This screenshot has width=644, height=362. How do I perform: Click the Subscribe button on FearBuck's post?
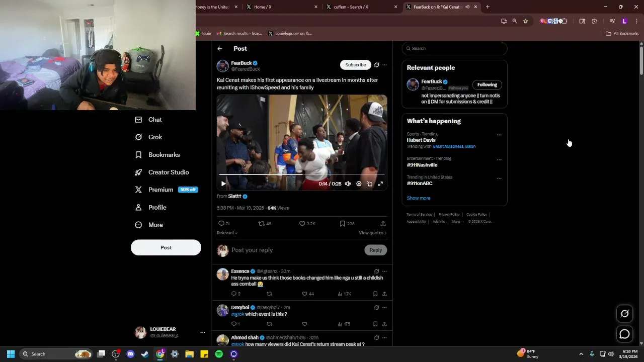[x=355, y=65]
